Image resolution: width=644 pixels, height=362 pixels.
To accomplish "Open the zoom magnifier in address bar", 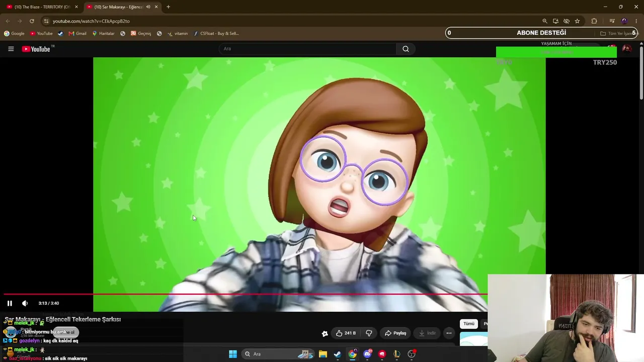I will [x=544, y=21].
